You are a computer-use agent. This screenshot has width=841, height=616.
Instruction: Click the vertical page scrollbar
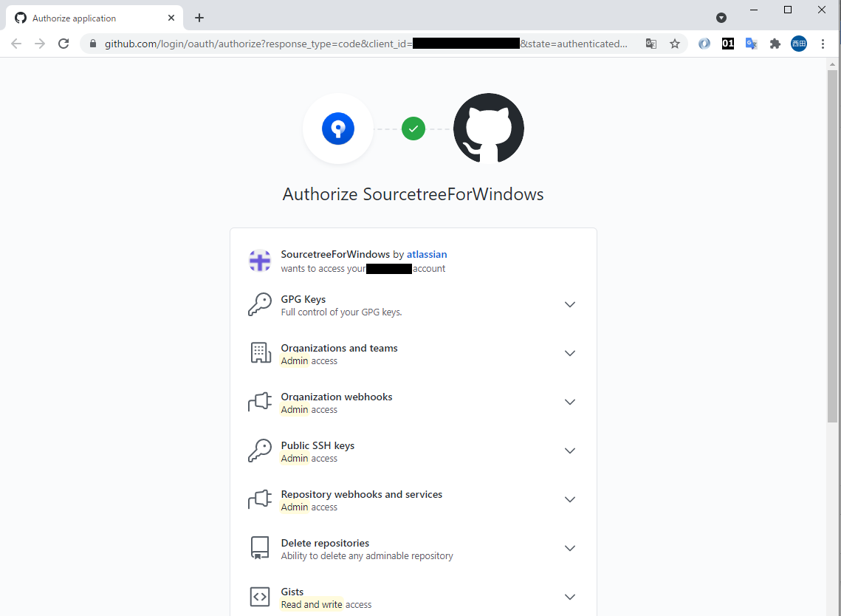(x=832, y=244)
